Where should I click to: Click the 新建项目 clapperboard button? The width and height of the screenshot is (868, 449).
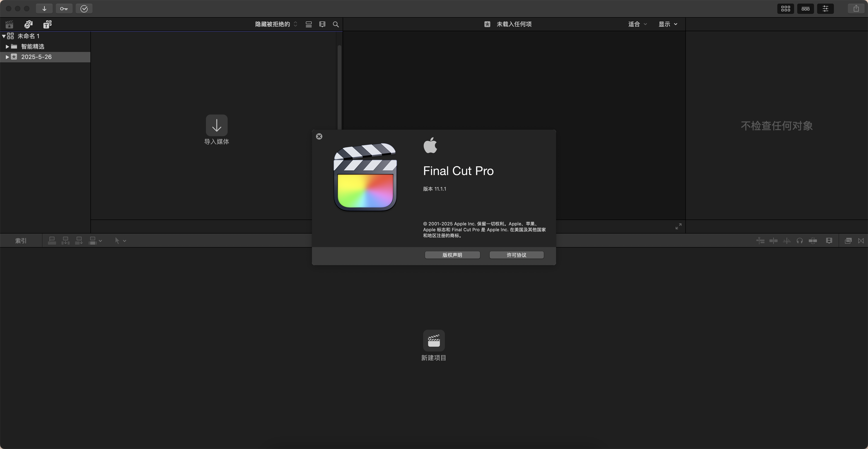(434, 340)
